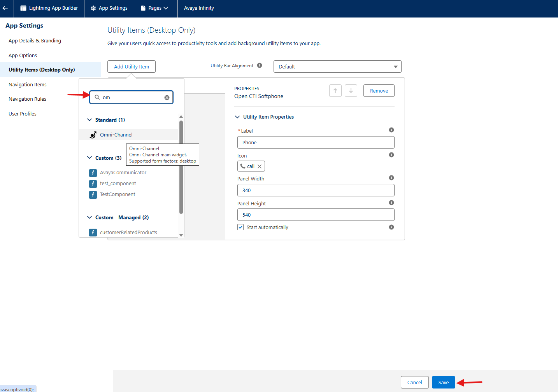The width and height of the screenshot is (558, 392).
Task: Collapse Utility Item Properties section
Action: tap(237, 117)
